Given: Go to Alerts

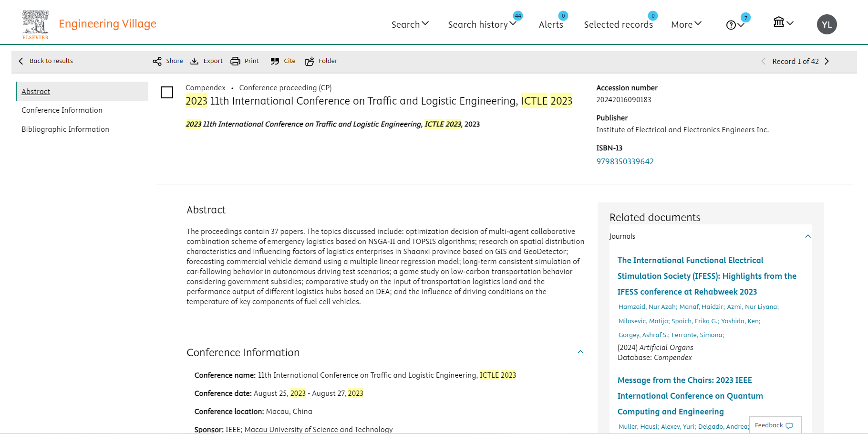Looking at the screenshot, I should [551, 24].
